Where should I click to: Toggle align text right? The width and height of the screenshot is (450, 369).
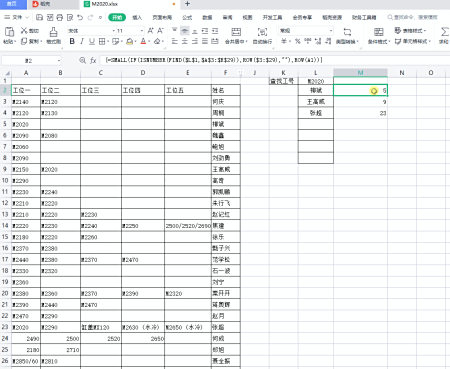click(195, 41)
